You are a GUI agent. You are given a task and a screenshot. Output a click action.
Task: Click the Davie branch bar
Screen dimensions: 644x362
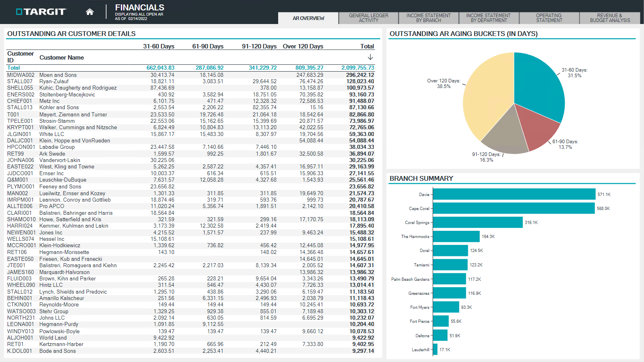point(514,194)
